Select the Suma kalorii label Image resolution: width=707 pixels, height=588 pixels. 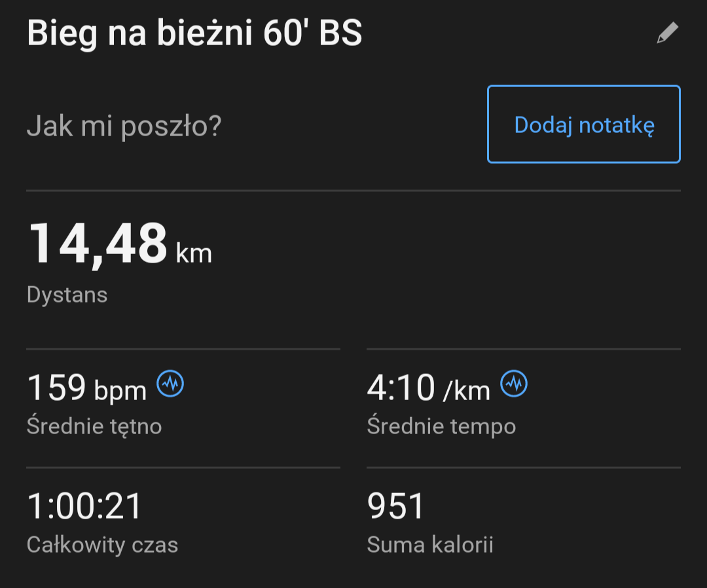pyautogui.click(x=430, y=545)
